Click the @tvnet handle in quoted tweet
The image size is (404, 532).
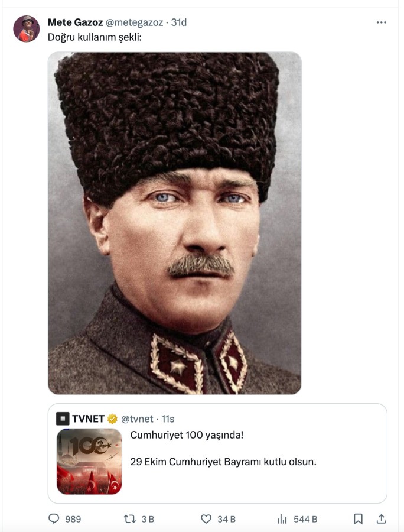[x=137, y=419]
